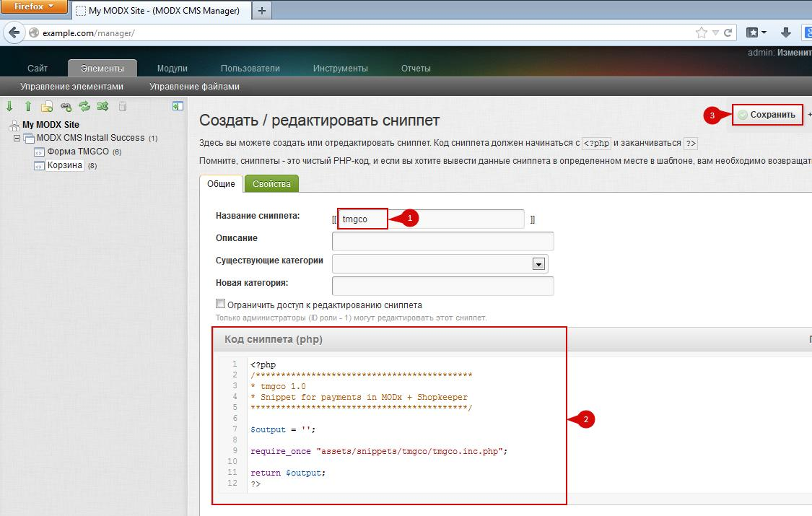This screenshot has height=516, width=812.
Task: Open Управление файлами link
Action: pos(194,87)
